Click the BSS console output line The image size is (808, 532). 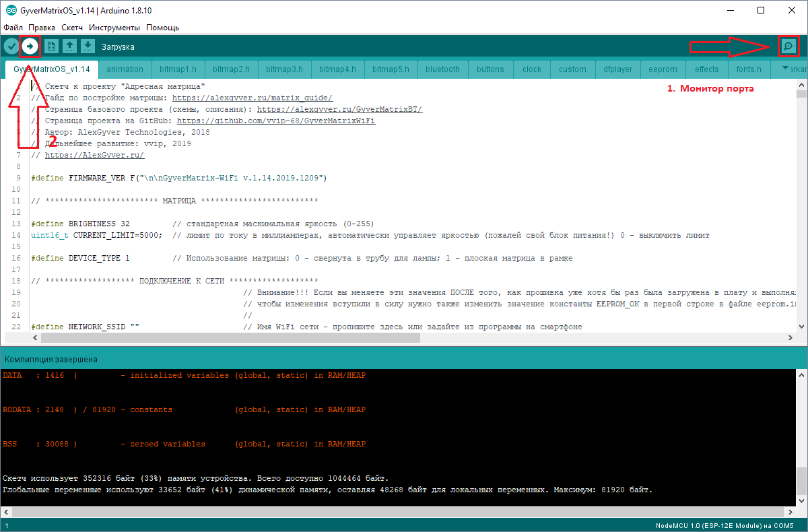(184, 444)
